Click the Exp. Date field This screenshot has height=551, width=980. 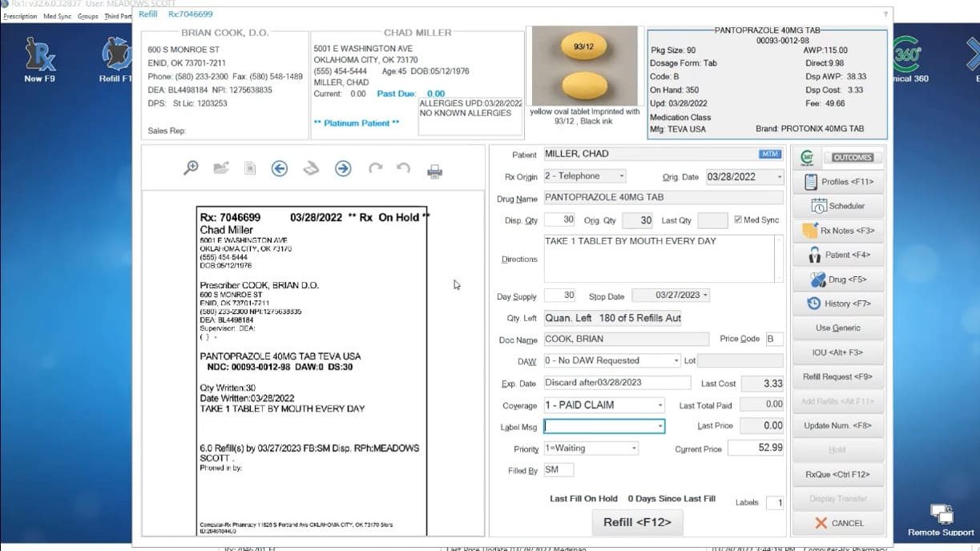coord(617,383)
